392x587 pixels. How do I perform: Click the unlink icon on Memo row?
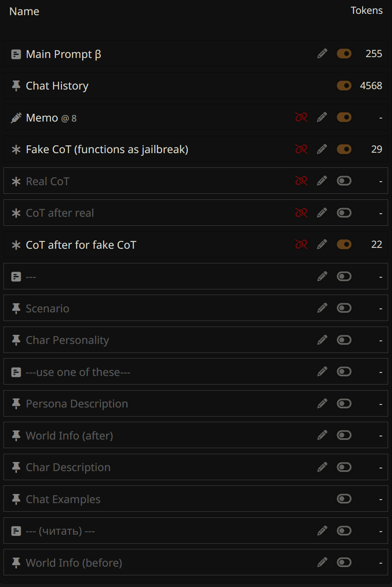tap(301, 117)
